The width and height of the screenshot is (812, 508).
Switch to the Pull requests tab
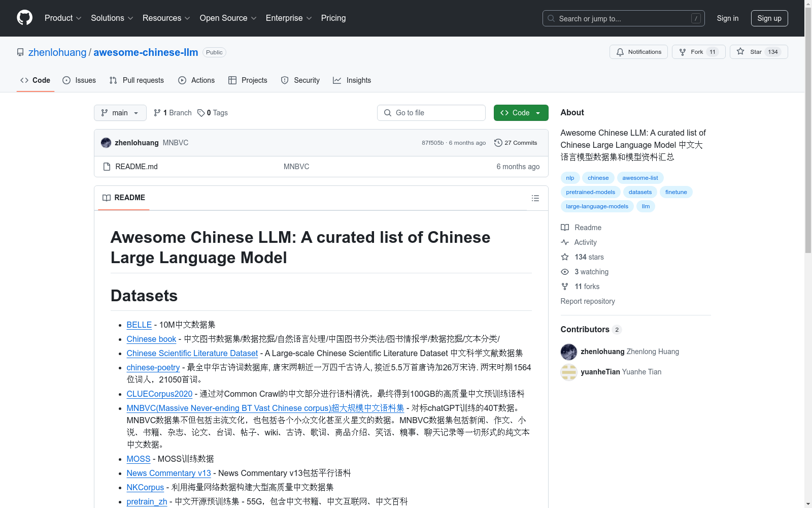click(x=137, y=80)
